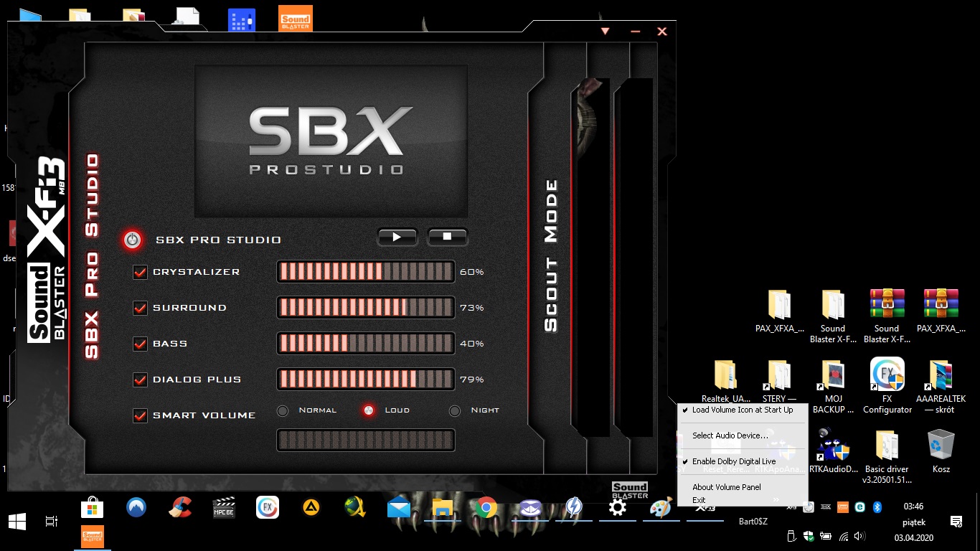Open the orange triangle player on taskbar
Image resolution: width=980 pixels, height=551 pixels.
pos(311,508)
